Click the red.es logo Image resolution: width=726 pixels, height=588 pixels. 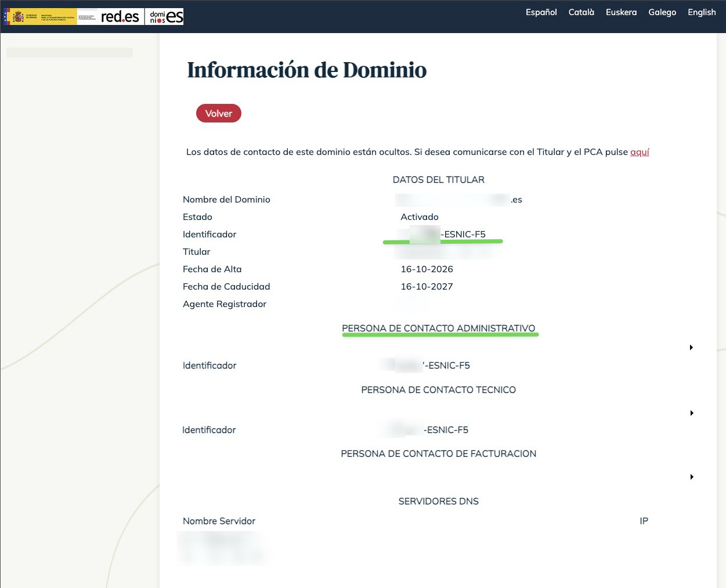(x=120, y=16)
